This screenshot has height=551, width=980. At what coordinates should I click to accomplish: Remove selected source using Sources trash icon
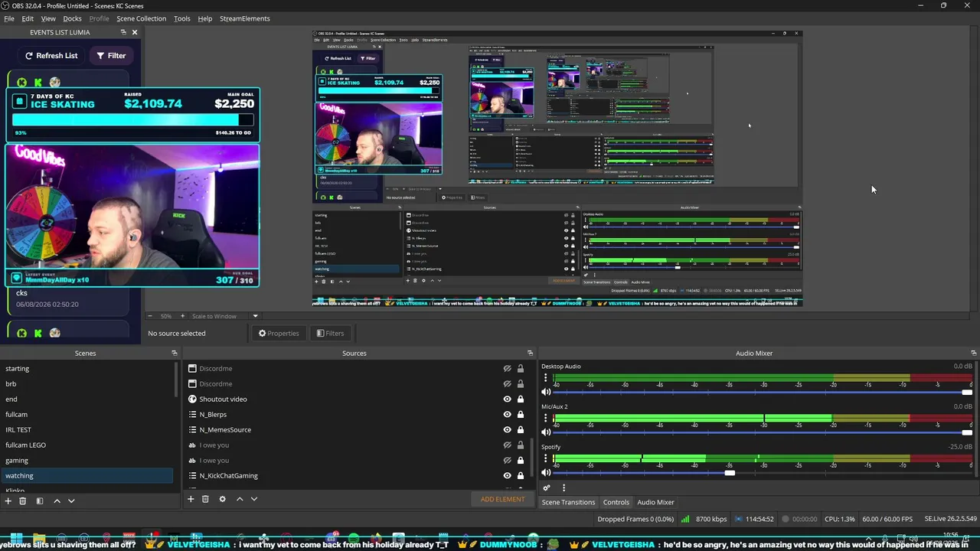click(x=205, y=499)
